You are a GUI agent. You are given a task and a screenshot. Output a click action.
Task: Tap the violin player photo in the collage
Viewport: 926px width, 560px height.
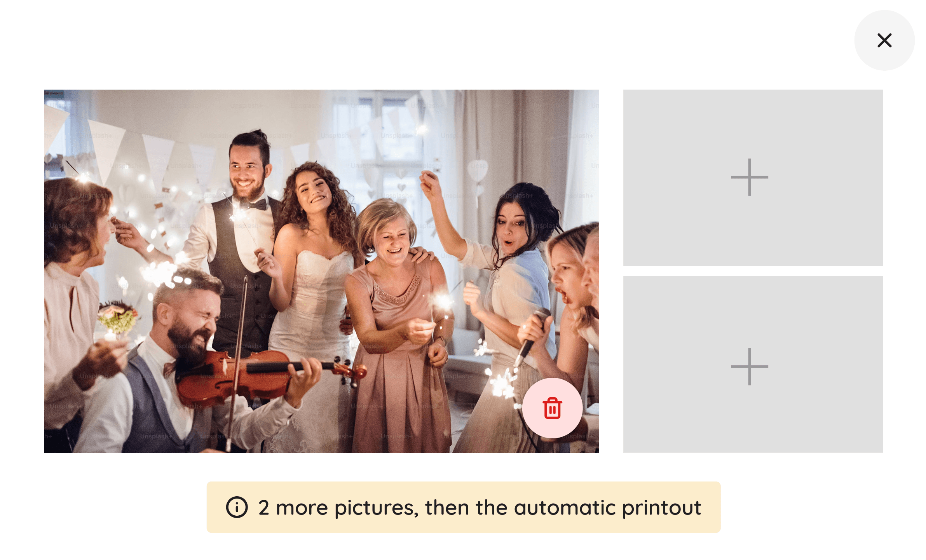(321, 271)
